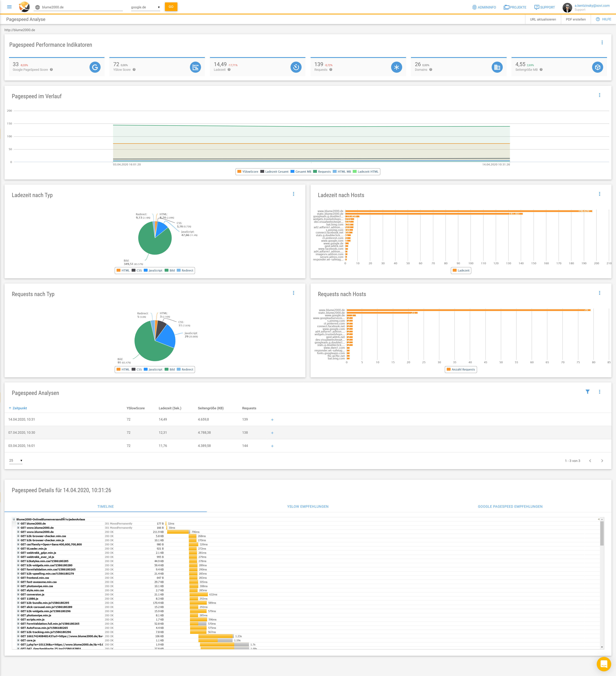616x676 pixels.
Task: Toggle HTML MB series in legend
Action: pyautogui.click(x=342, y=172)
